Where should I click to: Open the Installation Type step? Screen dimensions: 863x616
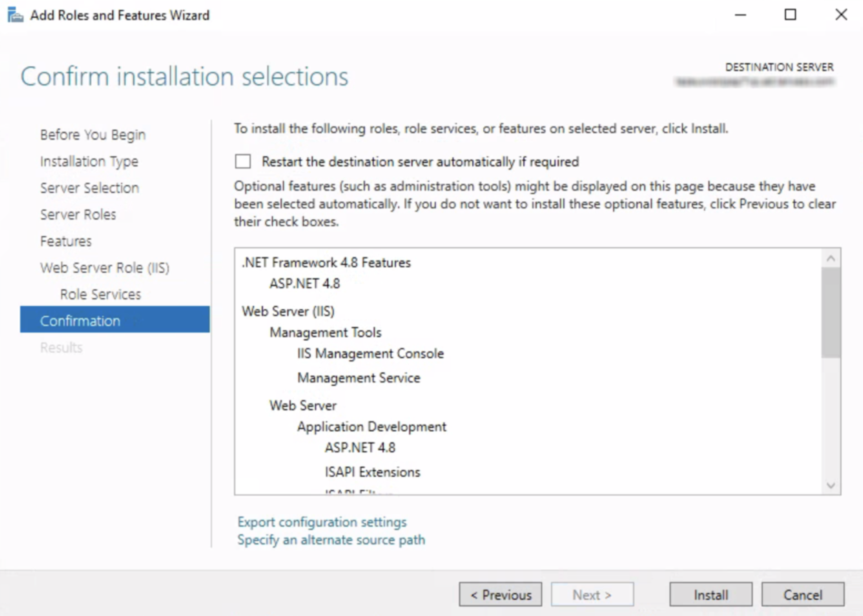(89, 161)
